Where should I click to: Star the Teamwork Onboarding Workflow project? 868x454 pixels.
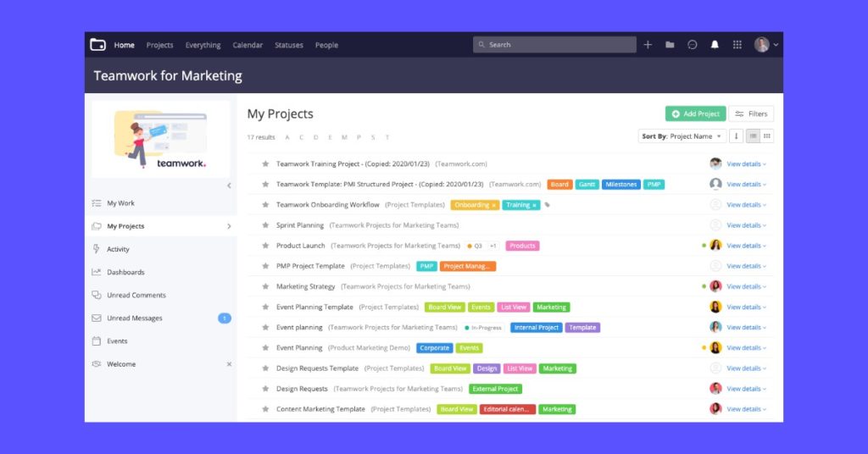click(x=265, y=205)
